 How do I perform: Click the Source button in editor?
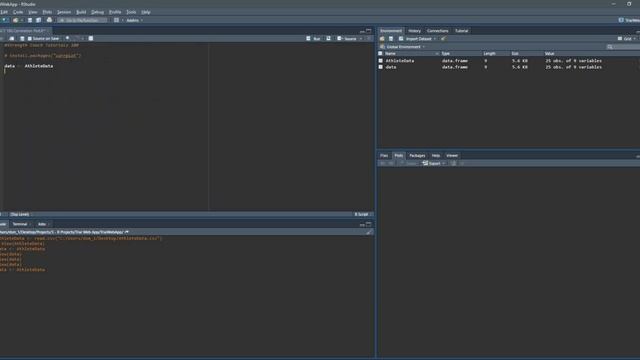347,38
